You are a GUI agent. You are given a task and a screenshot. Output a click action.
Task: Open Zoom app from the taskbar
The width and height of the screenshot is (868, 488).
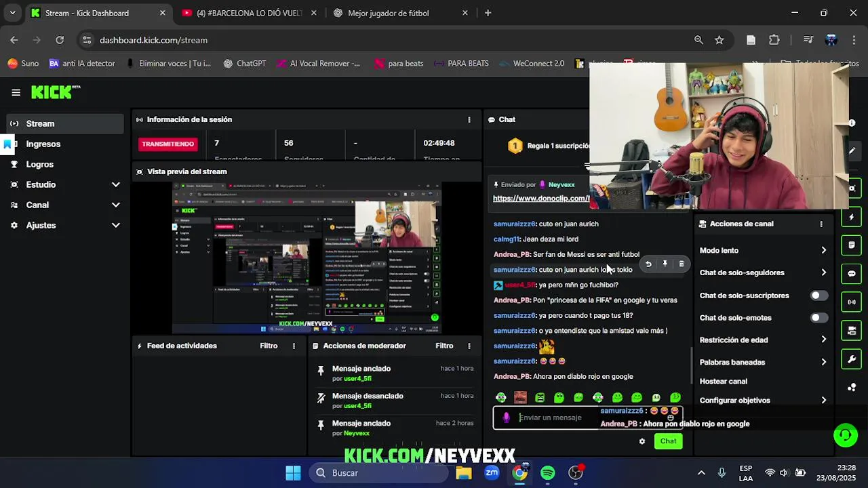492,473
